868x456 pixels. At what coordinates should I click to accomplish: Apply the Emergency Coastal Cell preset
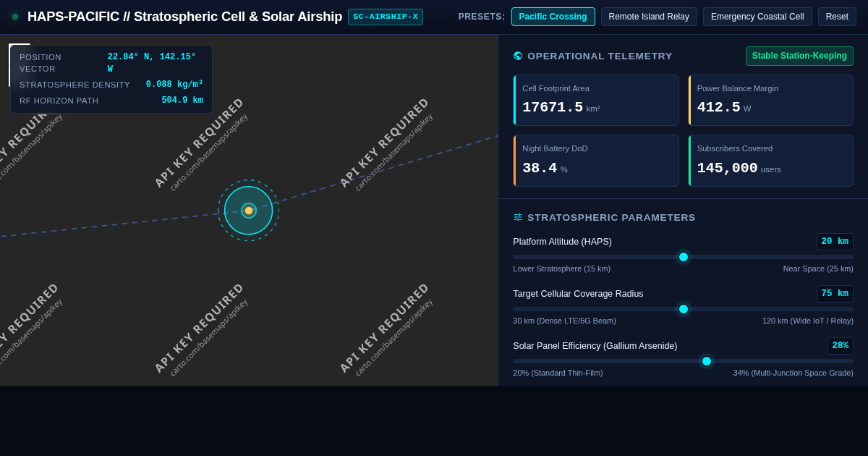757,17
